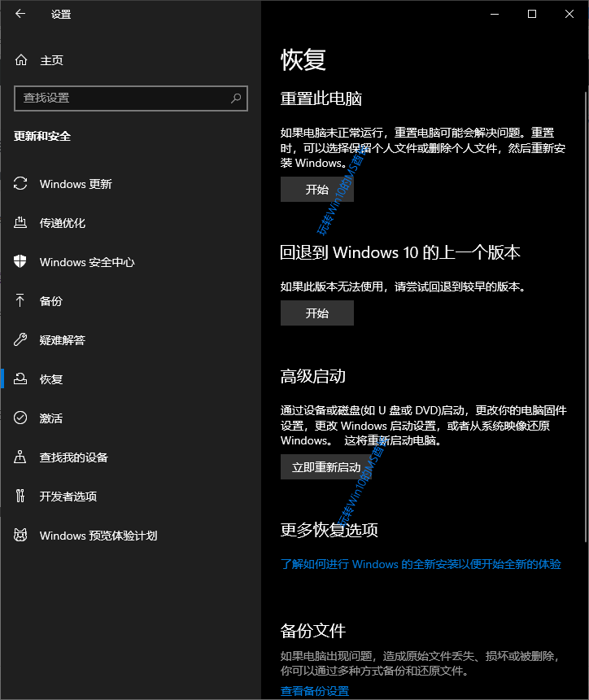The image size is (589, 700).
Task: Close the 设置 window
Action: point(569,14)
